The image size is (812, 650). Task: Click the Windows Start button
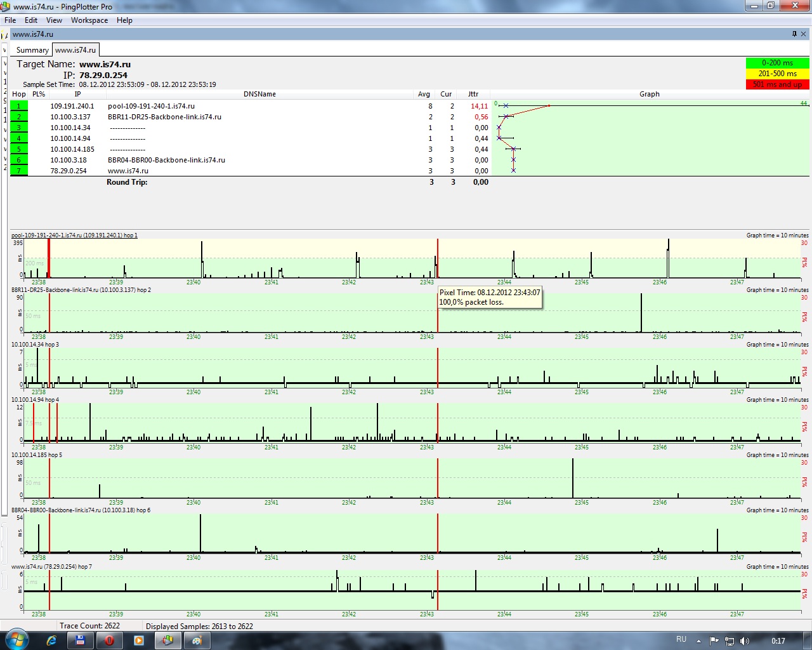(x=16, y=640)
